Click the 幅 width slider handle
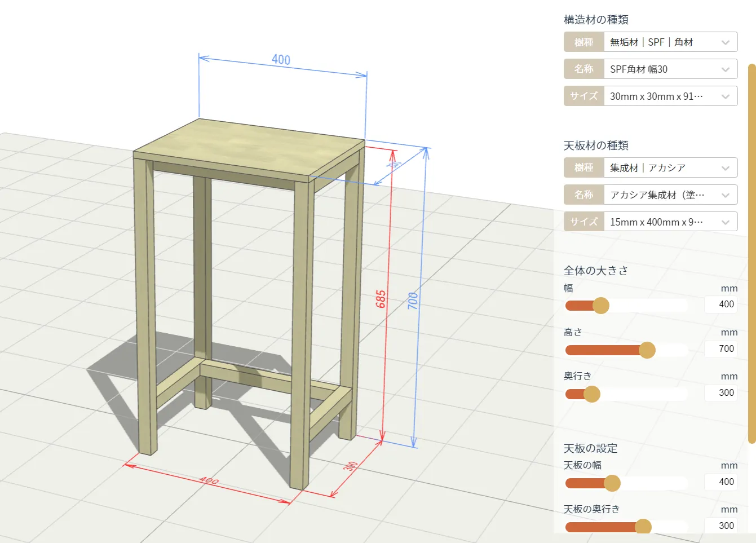This screenshot has width=756, height=543. click(x=601, y=306)
